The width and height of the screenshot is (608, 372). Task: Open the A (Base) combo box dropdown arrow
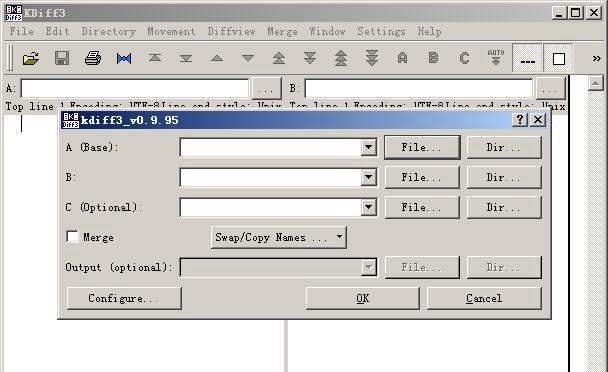[x=368, y=147]
